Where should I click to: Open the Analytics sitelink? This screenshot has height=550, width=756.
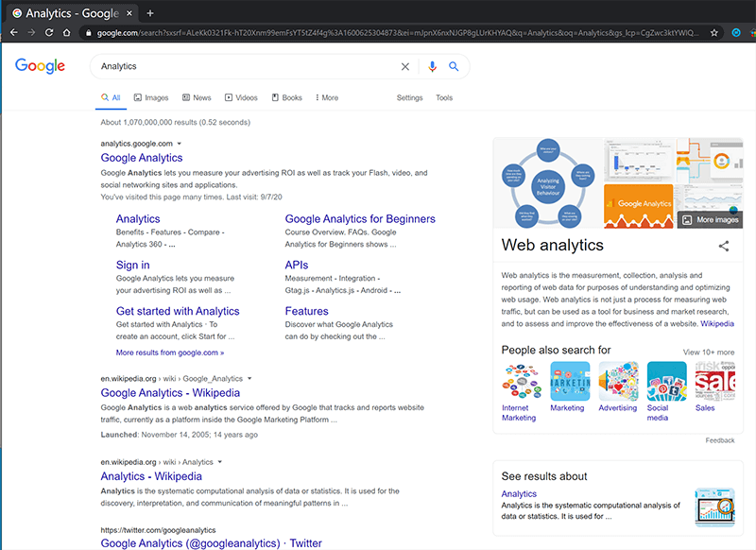138,219
